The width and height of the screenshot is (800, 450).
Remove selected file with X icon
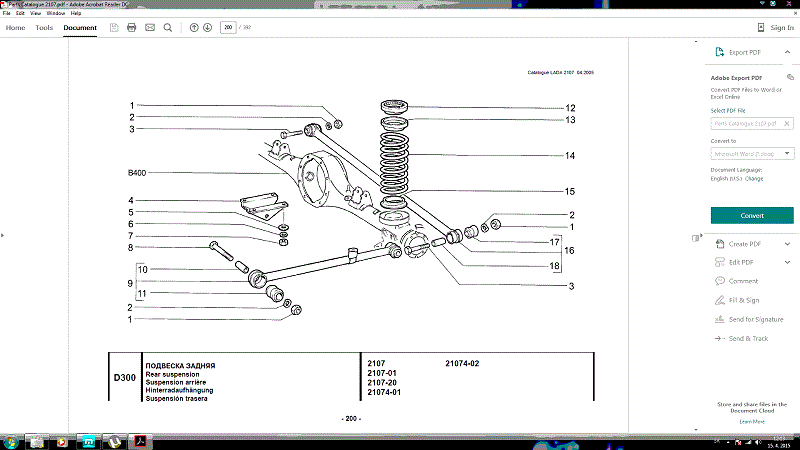pyautogui.click(x=787, y=123)
